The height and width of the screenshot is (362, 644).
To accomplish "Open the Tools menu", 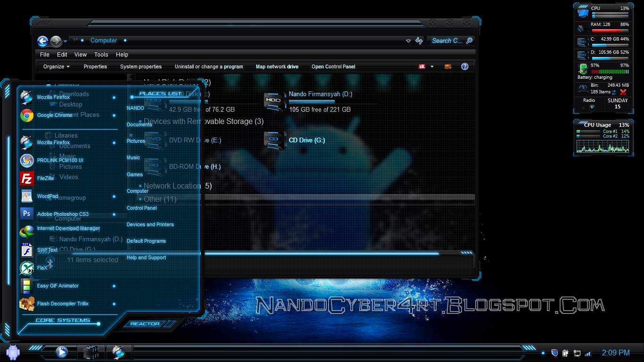I will pos(101,55).
